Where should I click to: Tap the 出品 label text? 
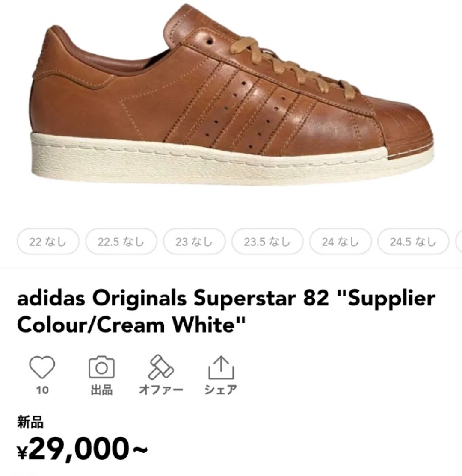pos(102,390)
